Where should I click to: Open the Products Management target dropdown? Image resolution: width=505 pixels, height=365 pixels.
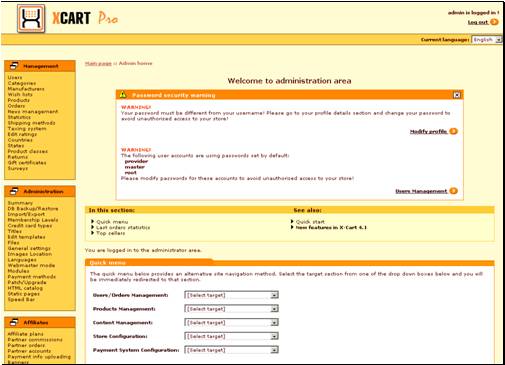[232, 309]
